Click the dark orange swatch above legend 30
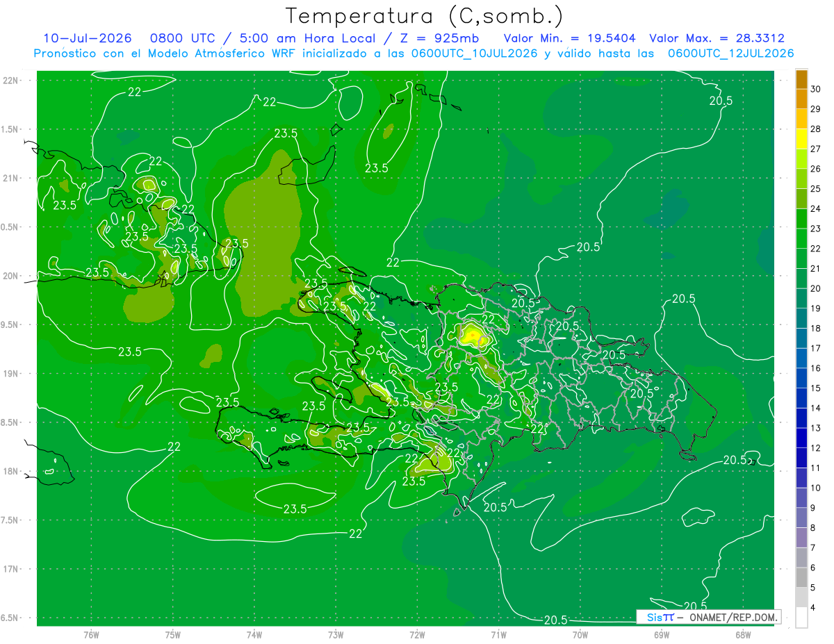834x644 pixels. [x=801, y=79]
